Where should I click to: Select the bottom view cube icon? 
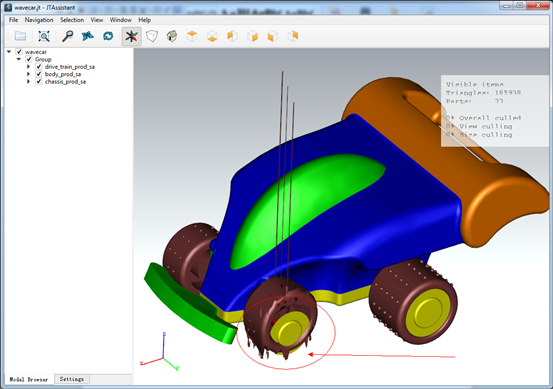point(212,36)
